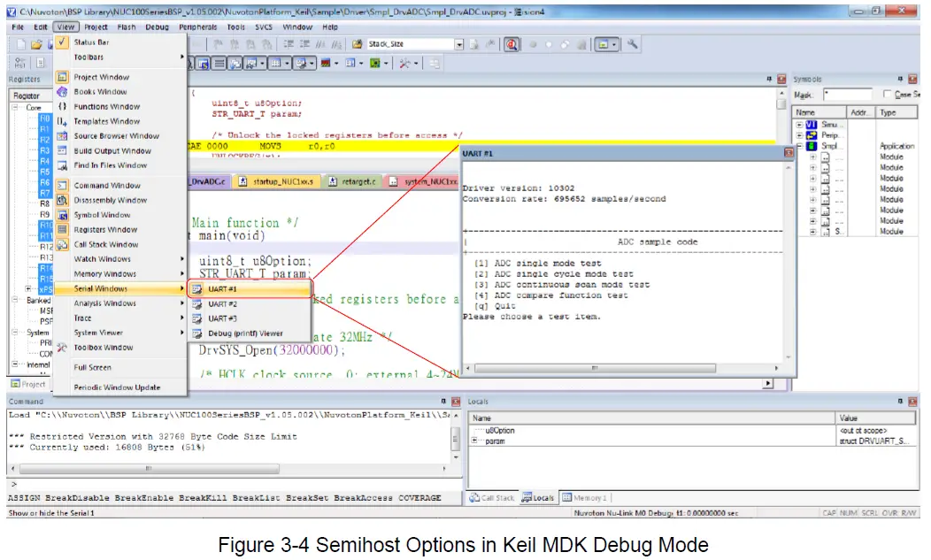Pin the Symbols panel
Viewport: 931px width, 560px height.
point(900,79)
